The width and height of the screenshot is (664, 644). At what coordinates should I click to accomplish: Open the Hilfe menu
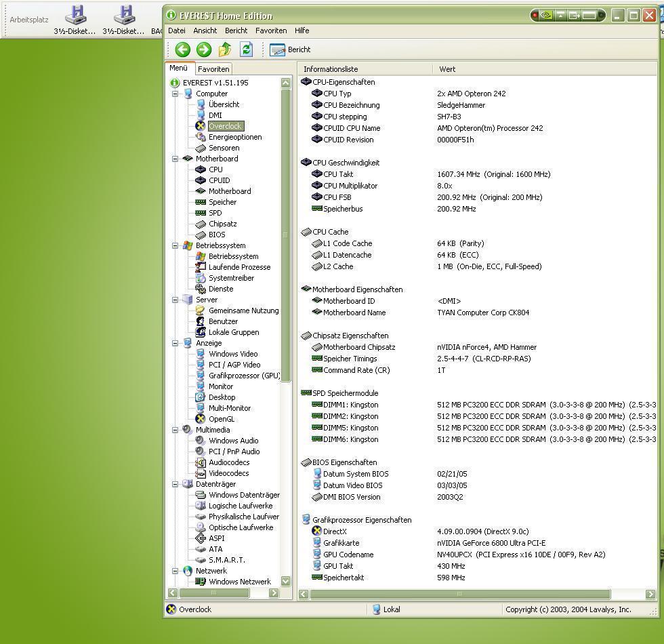(302, 31)
